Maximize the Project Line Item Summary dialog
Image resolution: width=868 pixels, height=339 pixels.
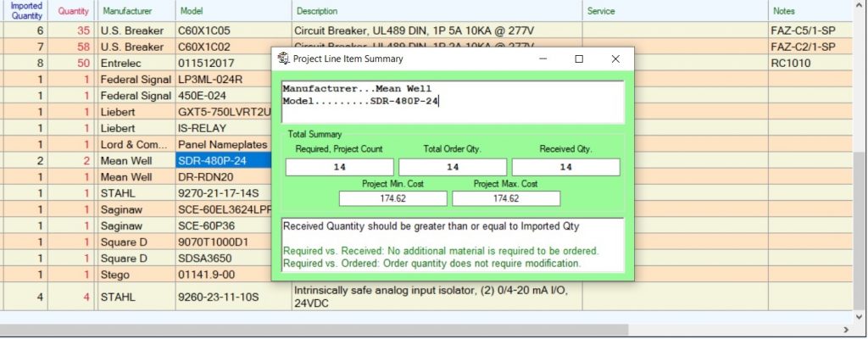(579, 59)
